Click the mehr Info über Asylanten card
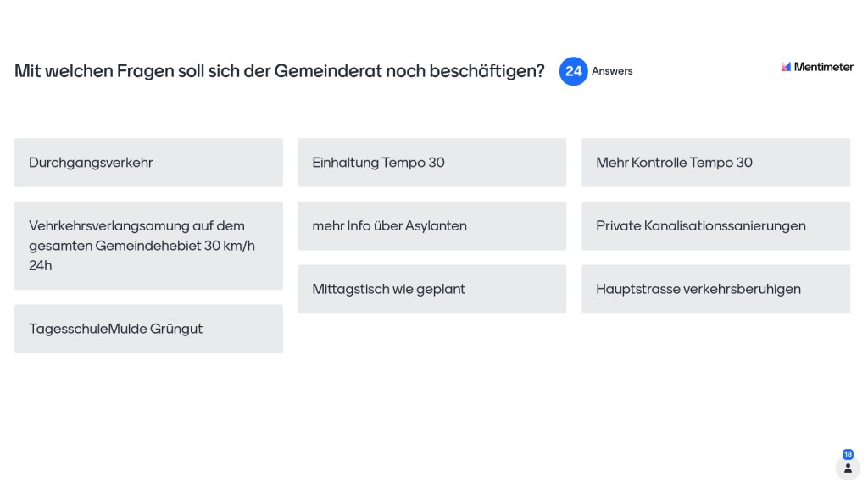The width and height of the screenshot is (868, 488). coord(431,225)
